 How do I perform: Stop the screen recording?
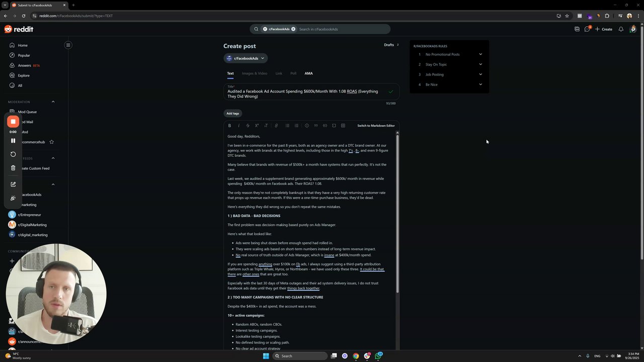click(13, 122)
